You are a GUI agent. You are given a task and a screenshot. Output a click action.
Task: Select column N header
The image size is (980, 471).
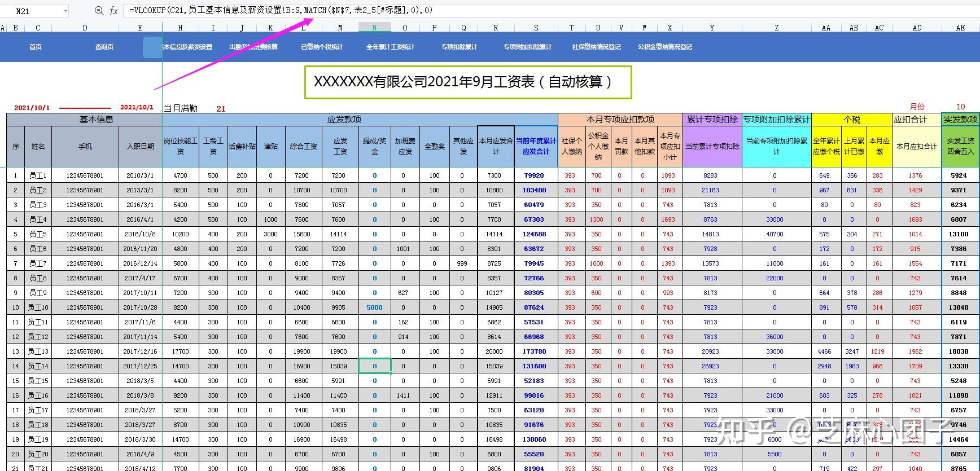pyautogui.click(x=374, y=27)
